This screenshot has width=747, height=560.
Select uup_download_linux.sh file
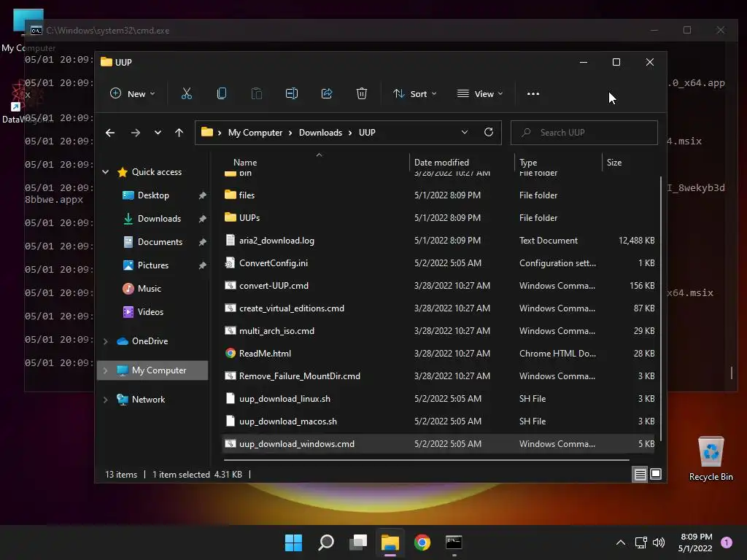439,399
